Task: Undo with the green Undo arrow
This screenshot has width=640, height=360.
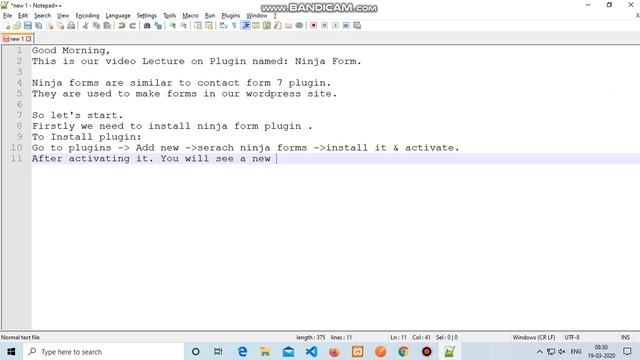Action: tap(122, 26)
